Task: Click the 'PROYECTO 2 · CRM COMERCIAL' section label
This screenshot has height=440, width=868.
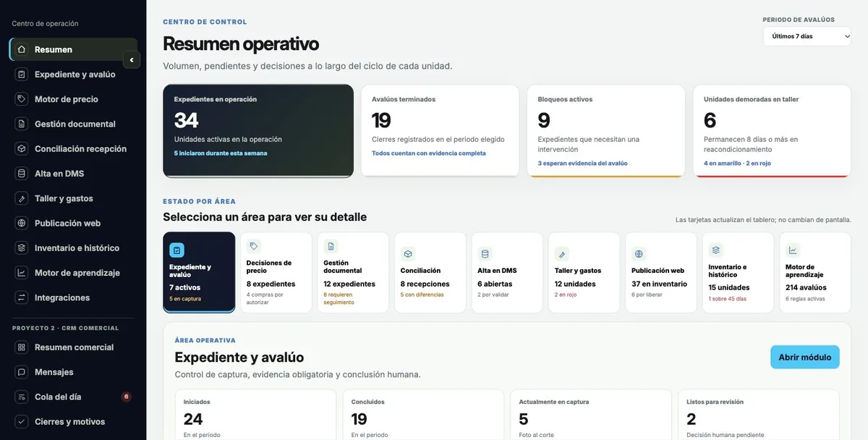Action: 65,328
